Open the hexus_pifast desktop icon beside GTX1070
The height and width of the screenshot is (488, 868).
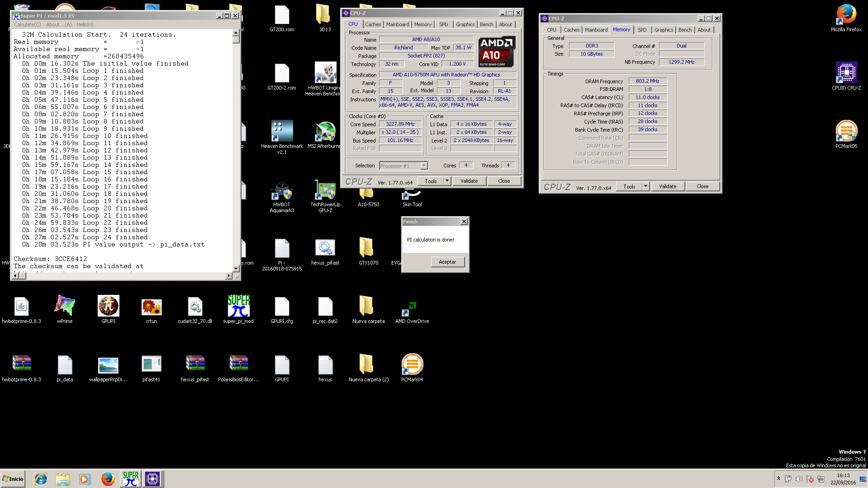pyautogui.click(x=325, y=251)
